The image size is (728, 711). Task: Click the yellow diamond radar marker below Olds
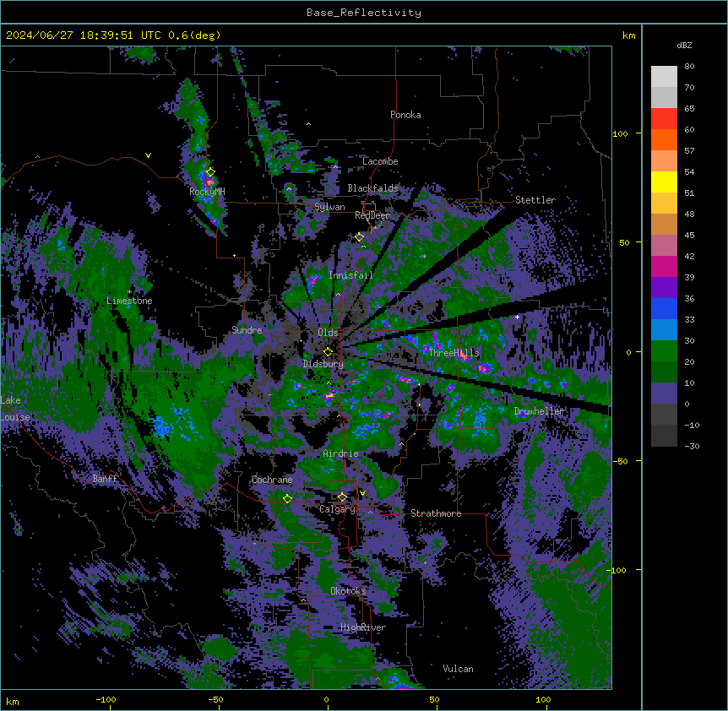[328, 352]
